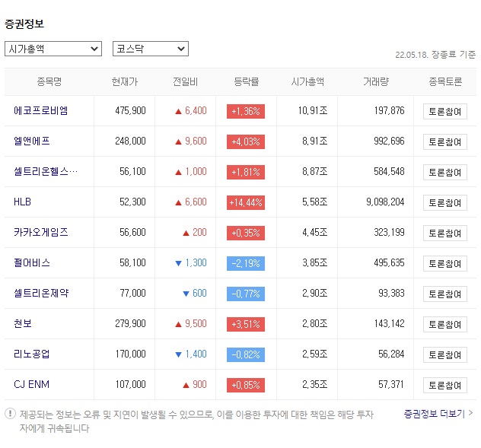This screenshot has height=448, width=481.
Task: Click 토론참여 button for 천보
Action: [x=445, y=324]
